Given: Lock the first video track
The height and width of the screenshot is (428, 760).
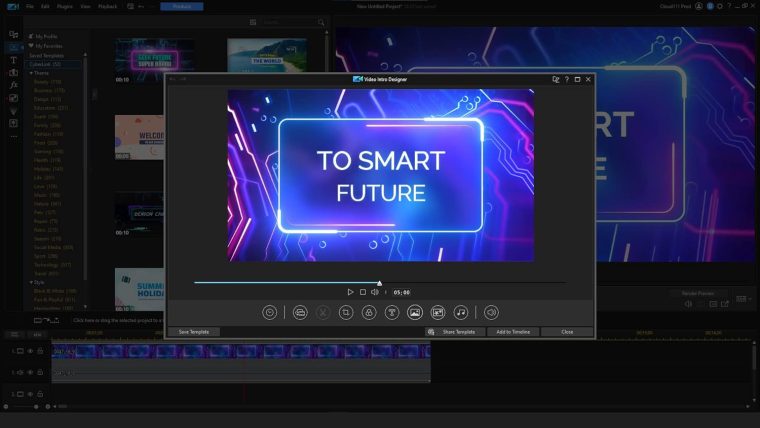Looking at the screenshot, I should (x=40, y=351).
